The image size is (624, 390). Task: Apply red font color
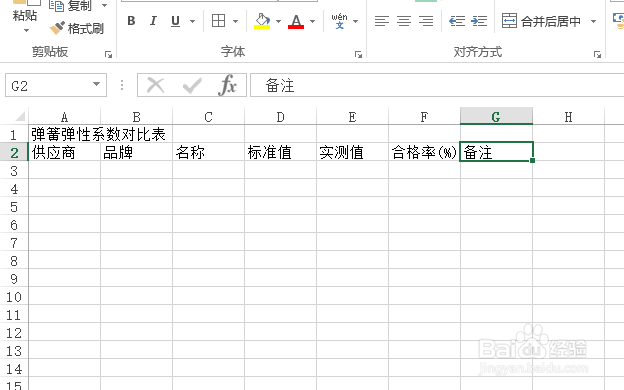(x=296, y=21)
